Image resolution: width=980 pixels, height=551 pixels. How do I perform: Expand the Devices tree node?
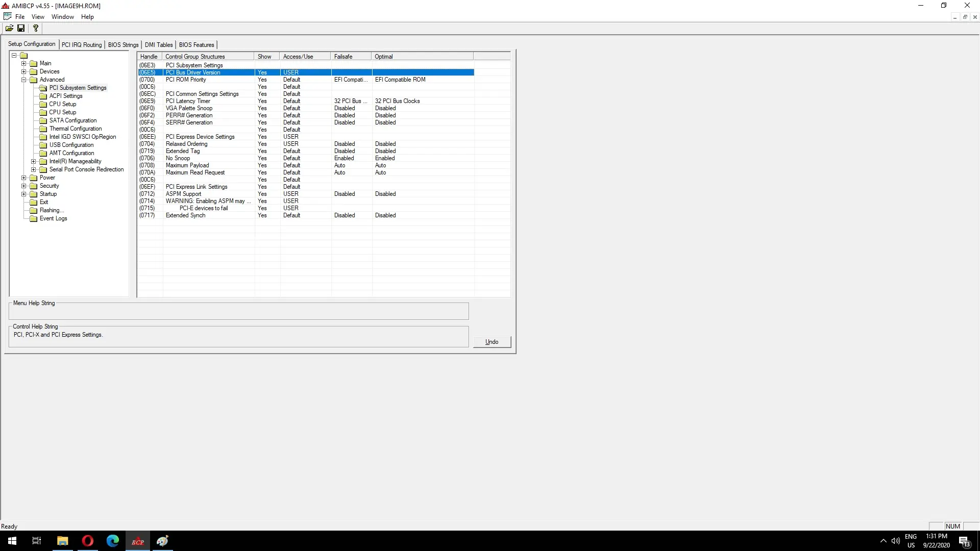tap(23, 71)
